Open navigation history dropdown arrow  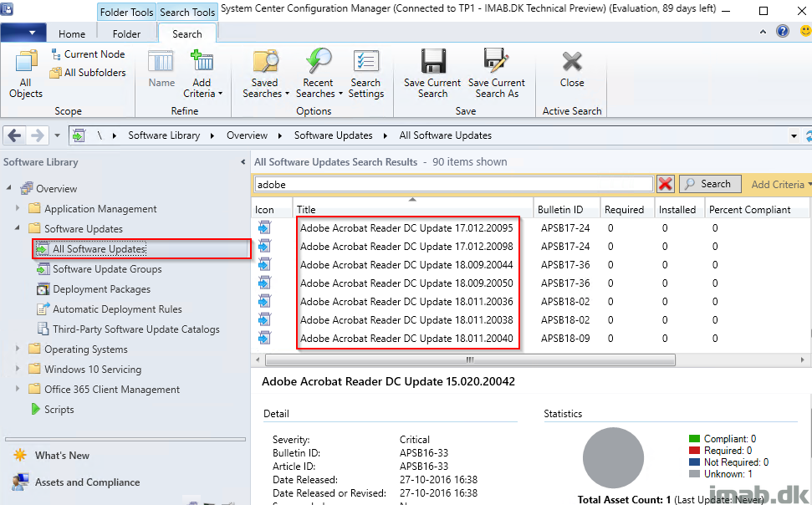coord(57,135)
